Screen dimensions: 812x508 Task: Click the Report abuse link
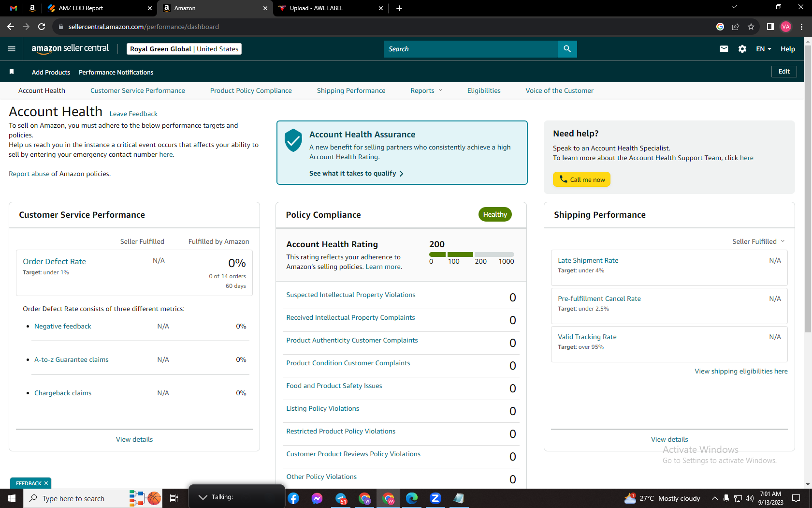point(29,174)
